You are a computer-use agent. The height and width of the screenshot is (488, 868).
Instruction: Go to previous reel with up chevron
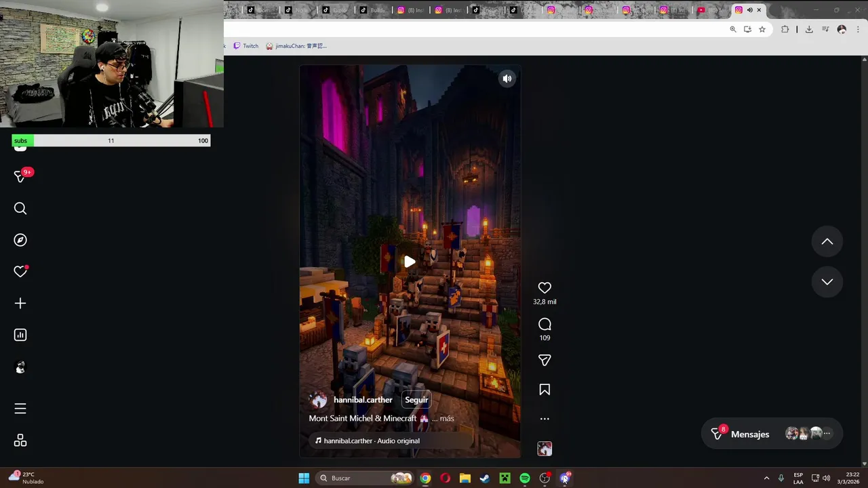[x=827, y=241]
